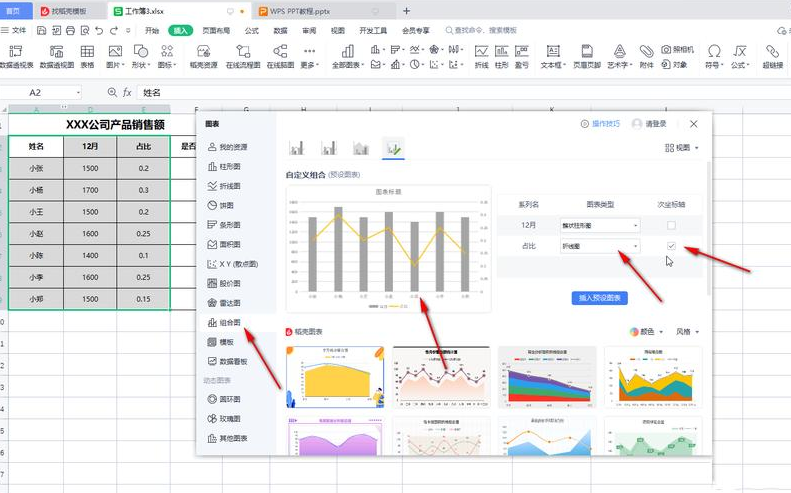Enable the secondary axis checkbox for 12月
Image resolution: width=791 pixels, height=493 pixels.
(x=671, y=225)
